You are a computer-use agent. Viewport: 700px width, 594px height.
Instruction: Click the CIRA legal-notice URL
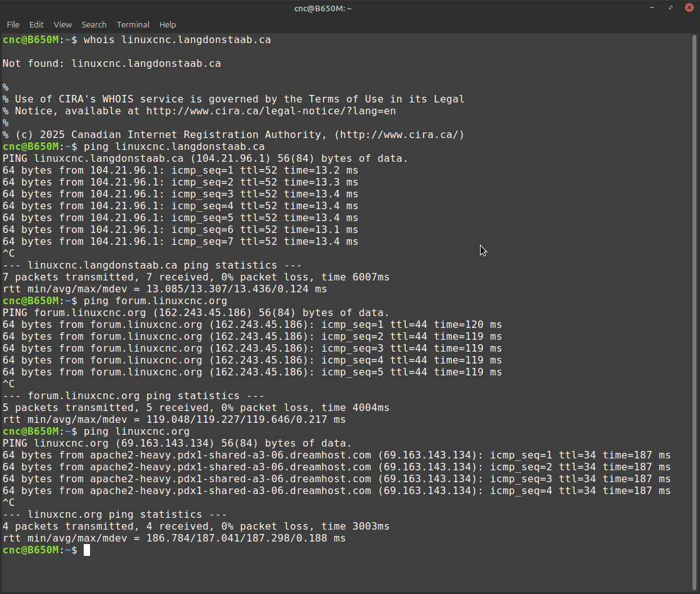click(271, 111)
